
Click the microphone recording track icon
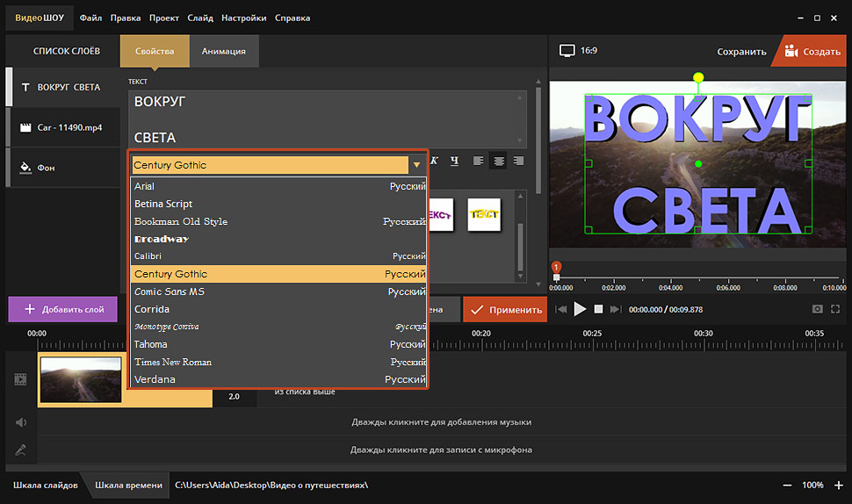pos(21,450)
